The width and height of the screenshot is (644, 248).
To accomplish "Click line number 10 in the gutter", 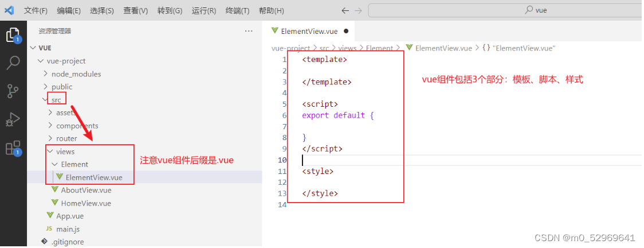I will point(282,160).
